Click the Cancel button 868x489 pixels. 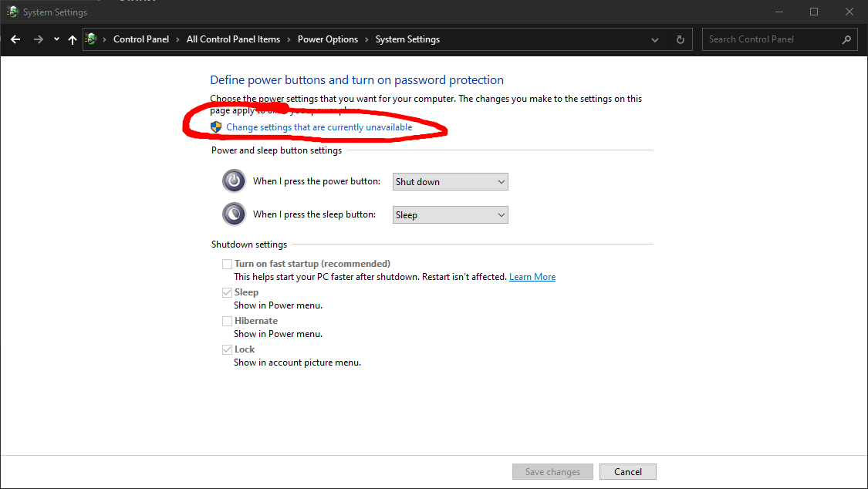click(x=627, y=472)
